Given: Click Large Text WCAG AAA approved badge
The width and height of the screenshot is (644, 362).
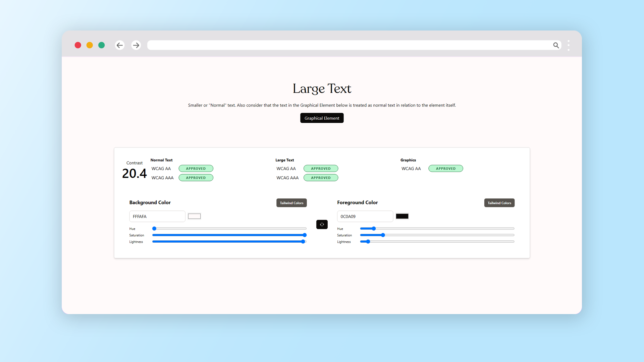Looking at the screenshot, I should point(321,178).
